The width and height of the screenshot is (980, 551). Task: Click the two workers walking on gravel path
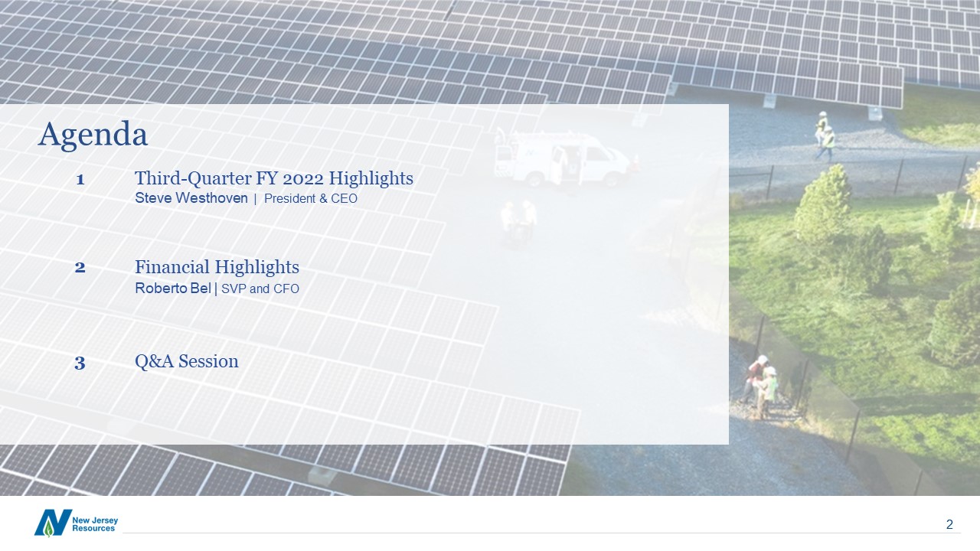(x=825, y=136)
